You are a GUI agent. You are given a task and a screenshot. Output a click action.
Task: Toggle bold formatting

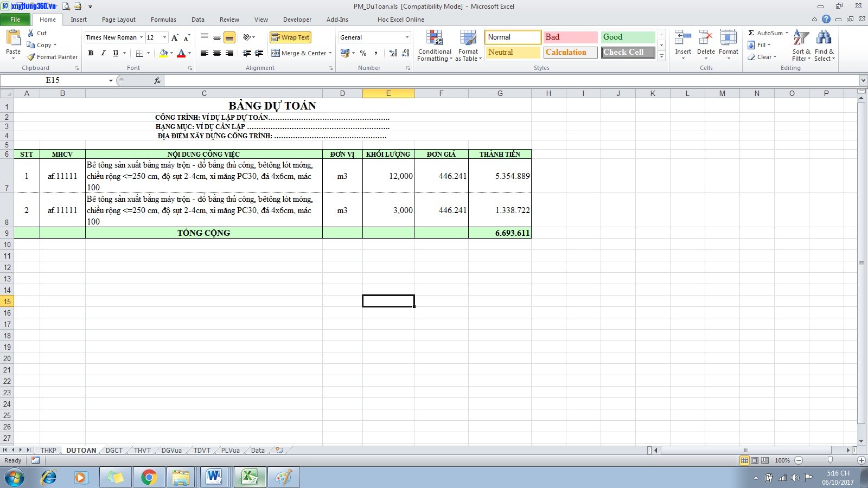click(91, 53)
